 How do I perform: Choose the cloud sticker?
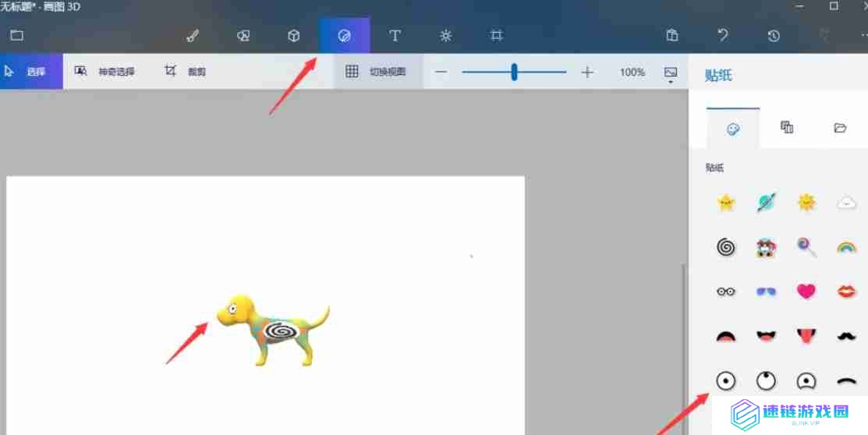(846, 203)
